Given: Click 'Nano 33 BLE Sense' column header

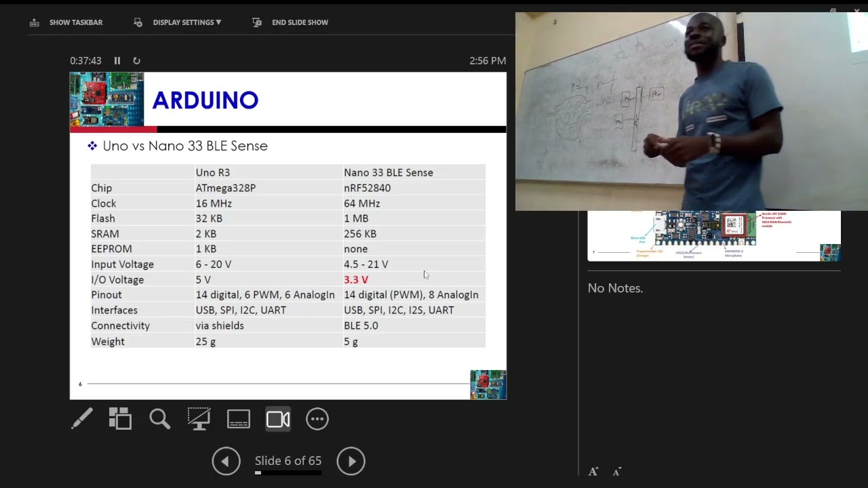Looking at the screenshot, I should (388, 172).
